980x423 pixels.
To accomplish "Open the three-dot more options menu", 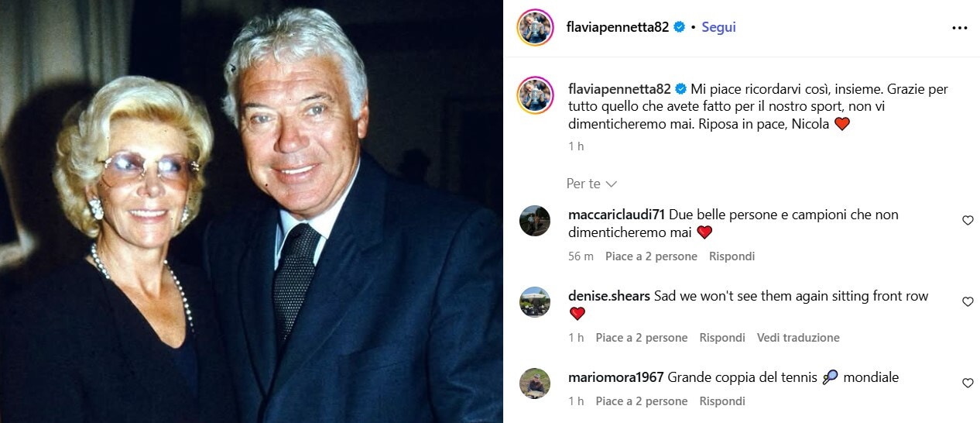I will point(960,28).
